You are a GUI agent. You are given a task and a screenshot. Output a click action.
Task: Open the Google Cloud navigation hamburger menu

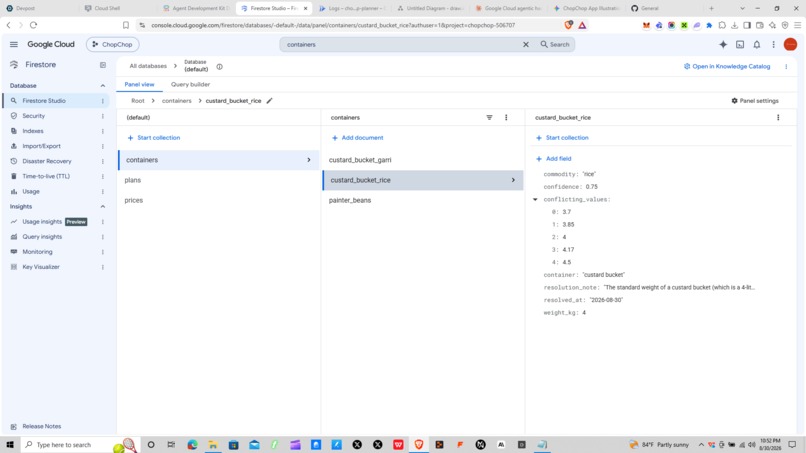point(14,45)
